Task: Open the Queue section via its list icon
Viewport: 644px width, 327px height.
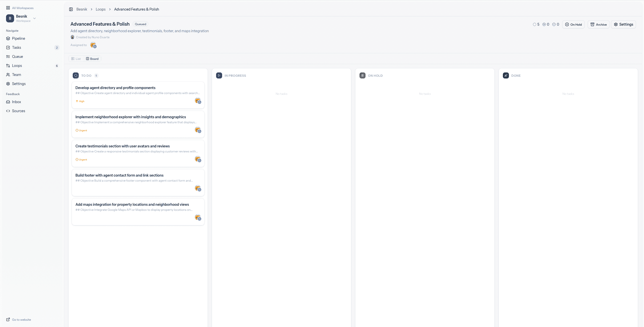Action: click(8, 56)
